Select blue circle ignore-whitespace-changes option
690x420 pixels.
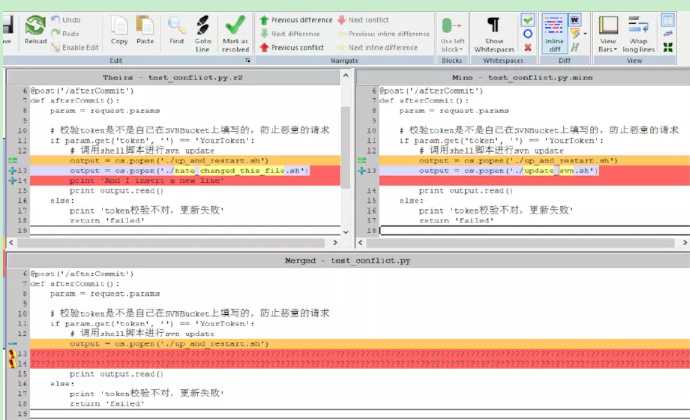(528, 33)
